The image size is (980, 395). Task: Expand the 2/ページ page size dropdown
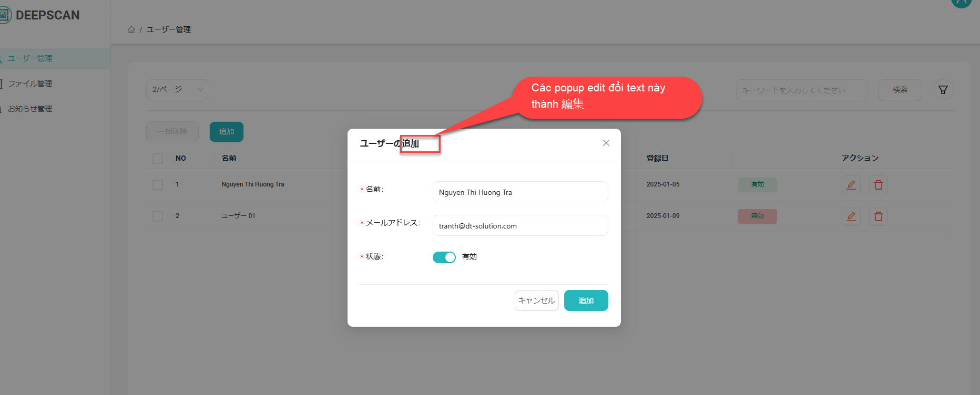[x=177, y=90]
